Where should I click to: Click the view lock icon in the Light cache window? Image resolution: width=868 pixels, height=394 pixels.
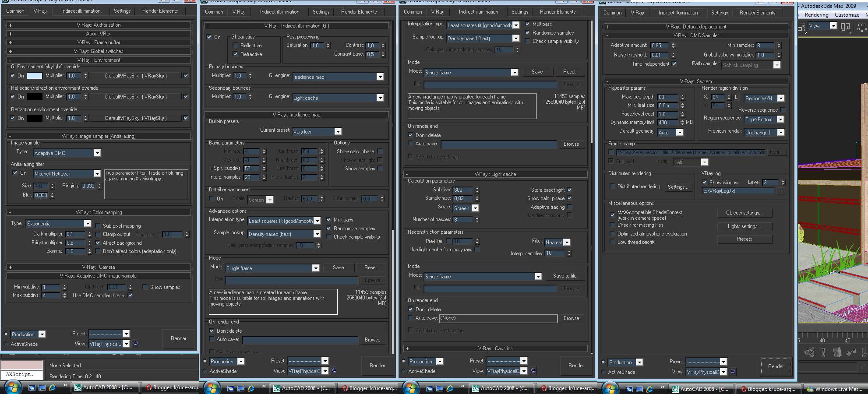pos(533,371)
